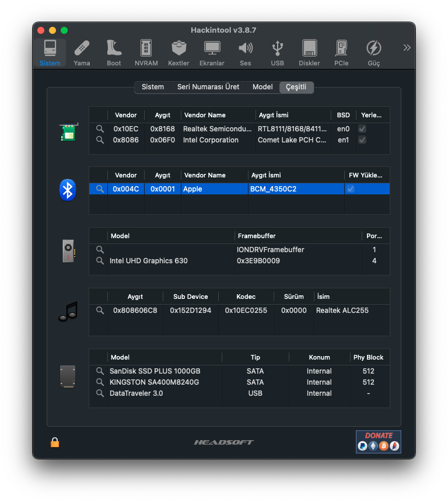Viewport: 448px width, 502px height.
Task: Click magnifier next to SanDisk SSD PLUS
Action: click(x=100, y=371)
